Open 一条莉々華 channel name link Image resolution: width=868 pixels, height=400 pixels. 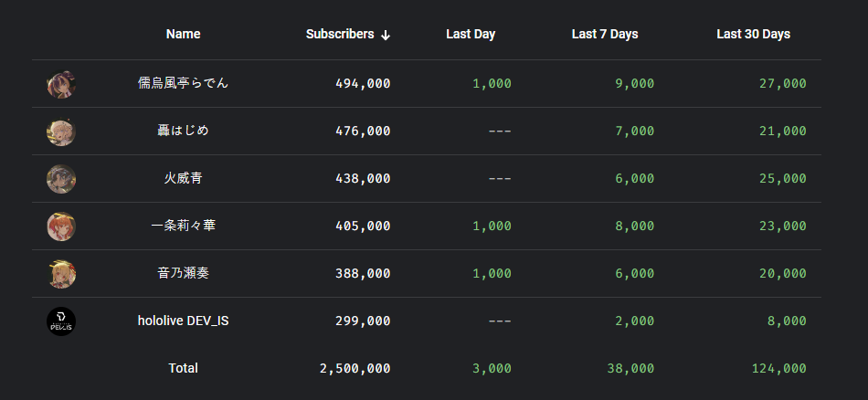tap(183, 226)
